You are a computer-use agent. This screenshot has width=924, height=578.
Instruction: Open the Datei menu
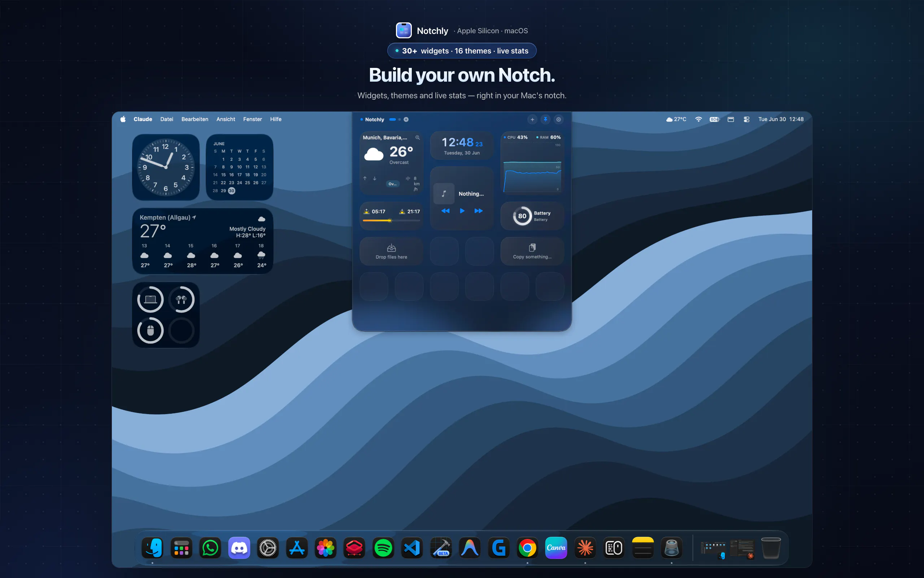[167, 119]
